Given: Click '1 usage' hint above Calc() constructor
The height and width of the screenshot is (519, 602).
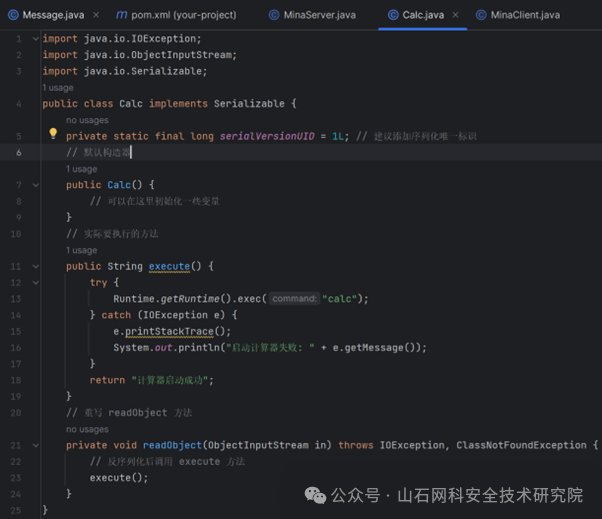Looking at the screenshot, I should tap(81, 169).
